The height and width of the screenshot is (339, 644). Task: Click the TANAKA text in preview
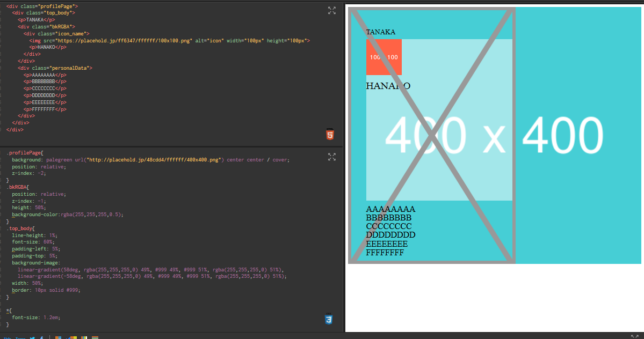click(x=381, y=32)
